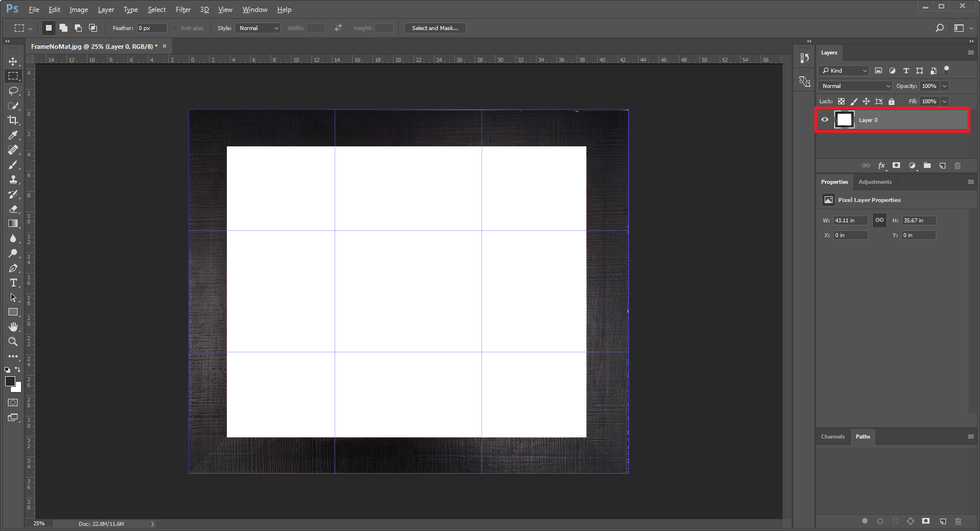Close the FrameNoMat.jpg document tab

click(164, 46)
